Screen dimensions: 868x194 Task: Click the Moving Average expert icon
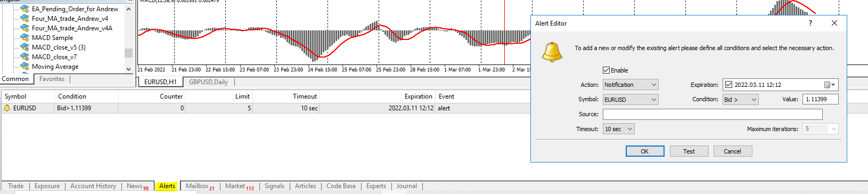(x=24, y=66)
